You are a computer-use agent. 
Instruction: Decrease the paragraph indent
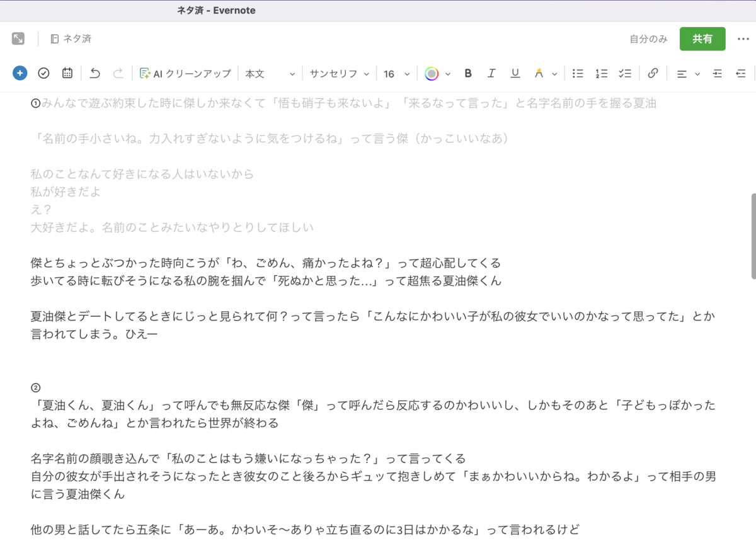pos(741,74)
